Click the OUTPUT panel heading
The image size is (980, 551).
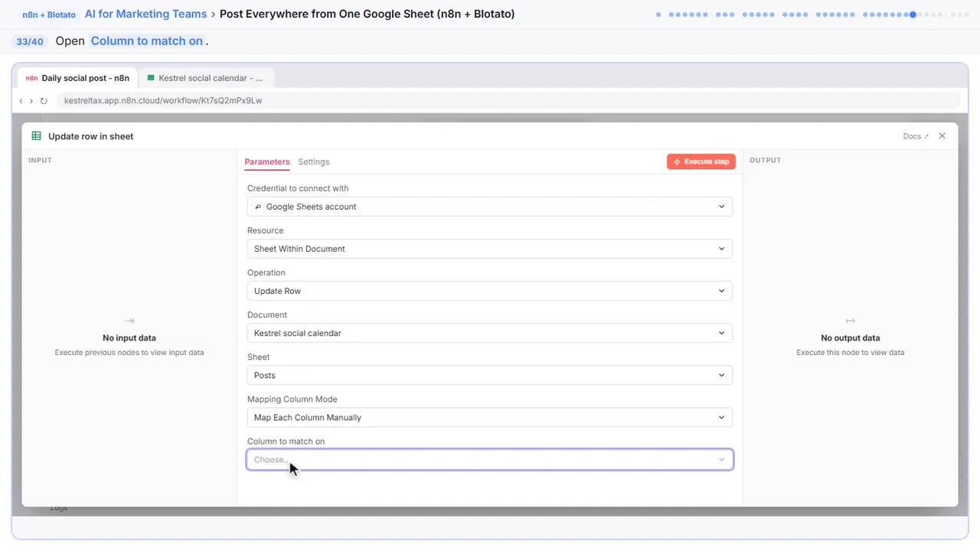[x=766, y=160]
